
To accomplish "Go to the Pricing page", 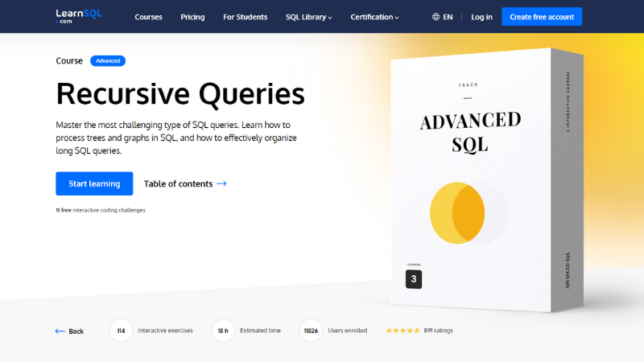I will [192, 17].
